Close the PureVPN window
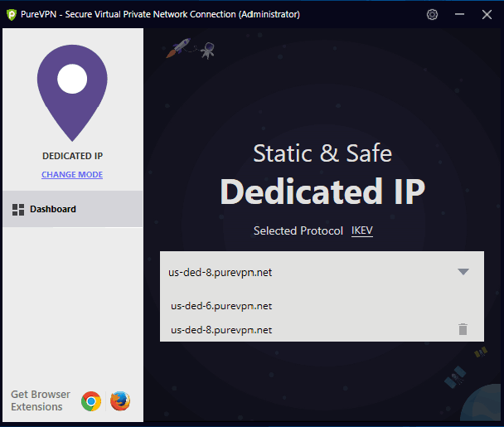 (x=487, y=14)
